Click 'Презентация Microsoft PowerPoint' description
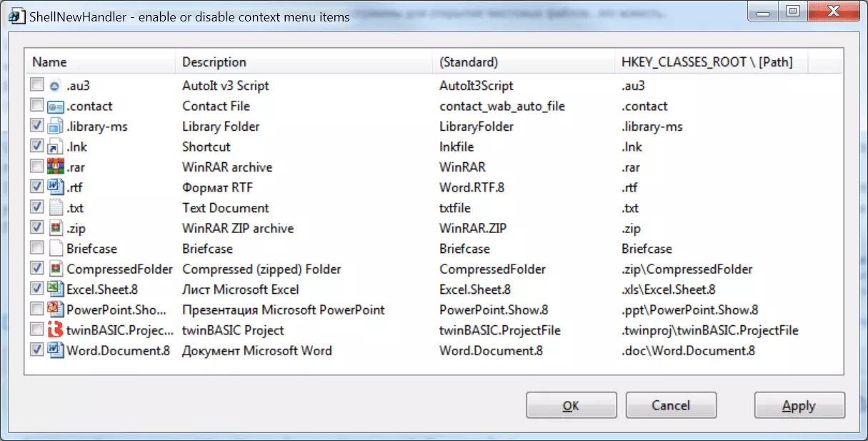The height and width of the screenshot is (441, 868). [x=284, y=310]
